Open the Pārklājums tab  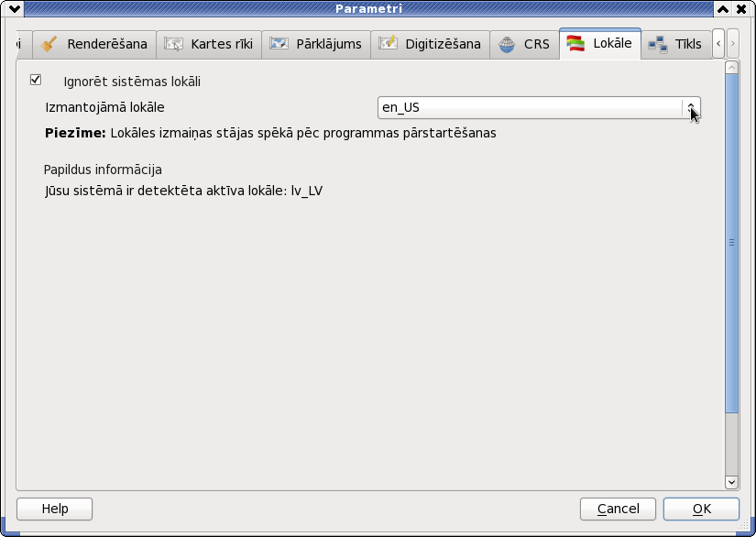pos(316,44)
